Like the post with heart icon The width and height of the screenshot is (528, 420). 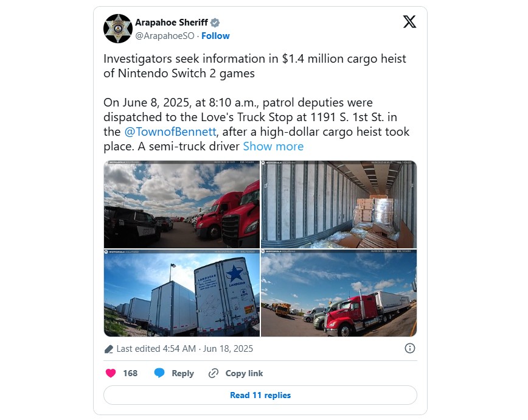pos(111,373)
